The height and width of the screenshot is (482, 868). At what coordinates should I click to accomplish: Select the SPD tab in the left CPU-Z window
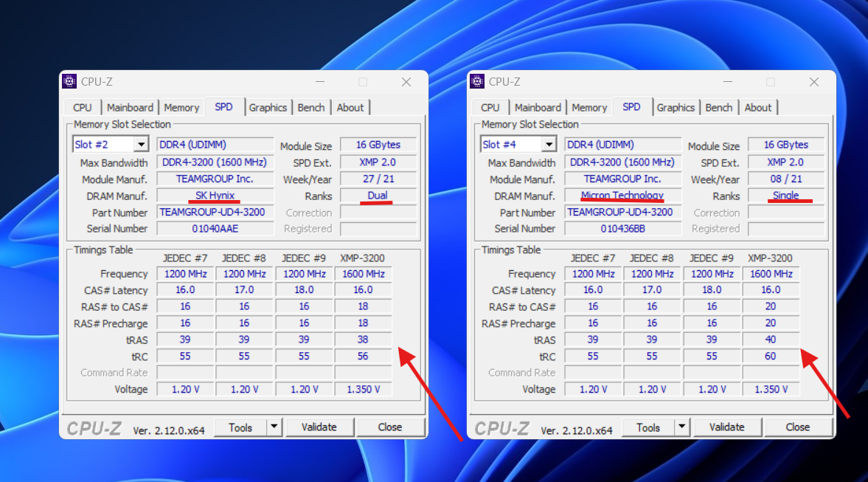(223, 107)
